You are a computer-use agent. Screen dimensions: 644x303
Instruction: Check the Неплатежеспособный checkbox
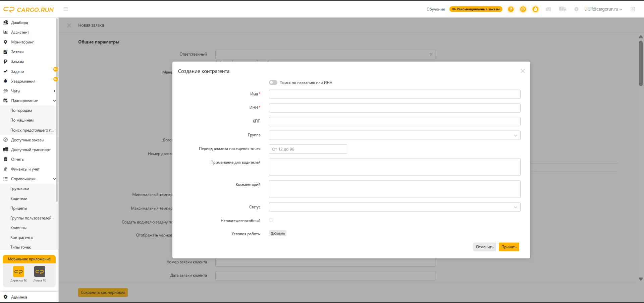pos(271,220)
